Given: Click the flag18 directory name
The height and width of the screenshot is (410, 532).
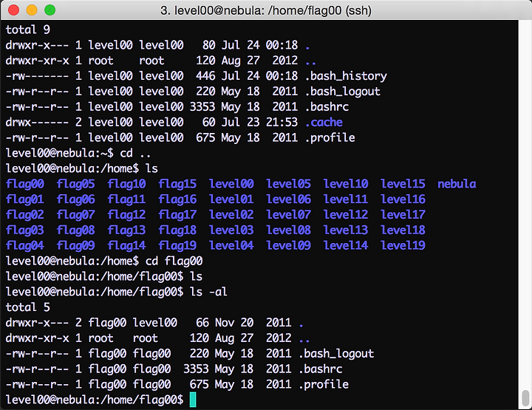Looking at the screenshot, I should tap(178, 230).
